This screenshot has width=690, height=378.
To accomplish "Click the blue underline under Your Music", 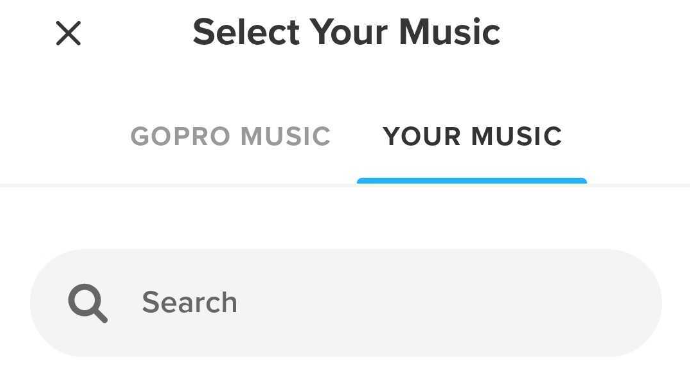I will [x=472, y=181].
